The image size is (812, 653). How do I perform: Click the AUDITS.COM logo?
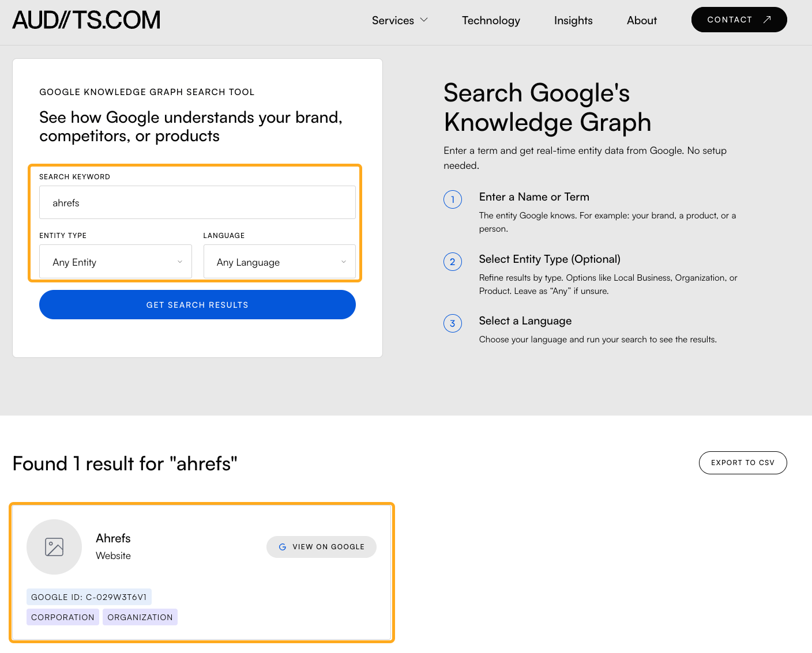coord(87,20)
